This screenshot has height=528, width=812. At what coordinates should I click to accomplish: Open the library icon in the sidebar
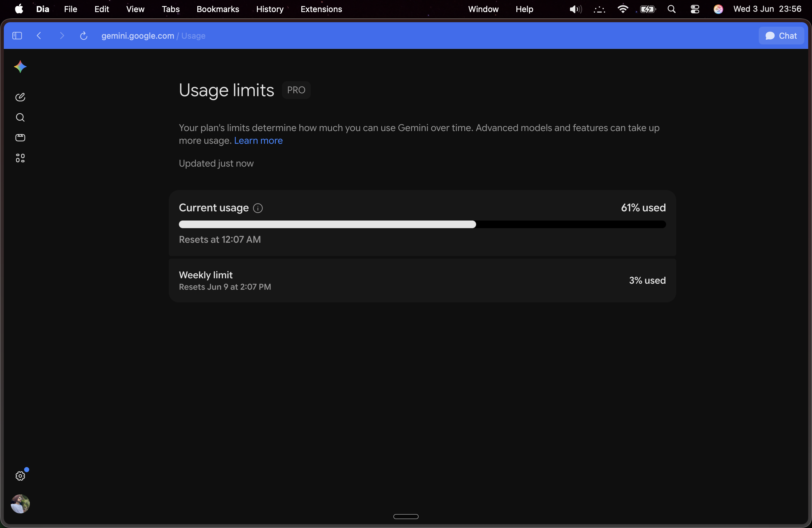pos(20,137)
